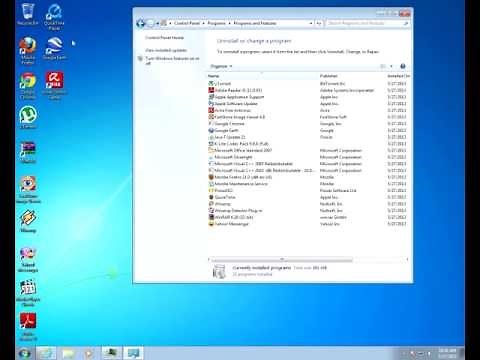Sort by the Installed On column header
Viewport: 480px width, 360px height.
pyautogui.click(x=398, y=76)
